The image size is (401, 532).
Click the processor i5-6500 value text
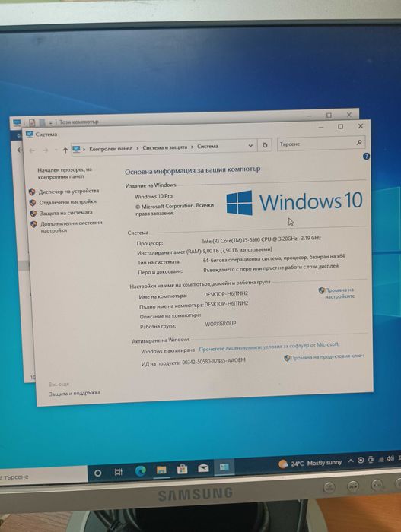261,239
